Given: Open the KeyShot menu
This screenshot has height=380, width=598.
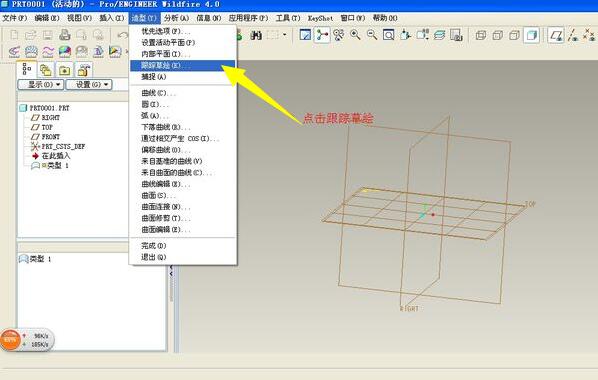Looking at the screenshot, I should click(320, 18).
